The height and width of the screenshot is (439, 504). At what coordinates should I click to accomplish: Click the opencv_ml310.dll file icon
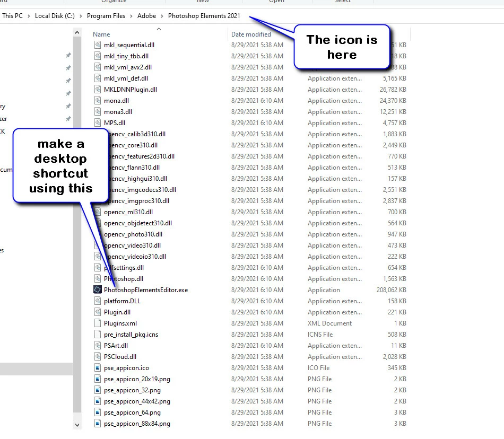pos(98,212)
